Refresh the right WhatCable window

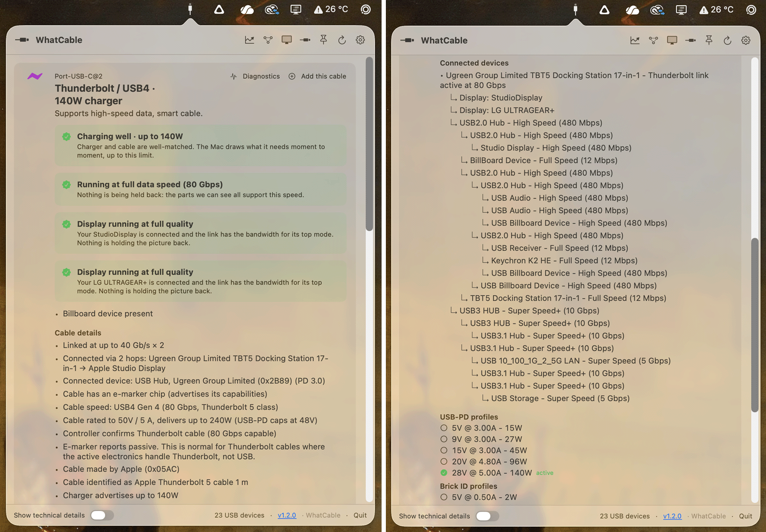[x=727, y=41]
